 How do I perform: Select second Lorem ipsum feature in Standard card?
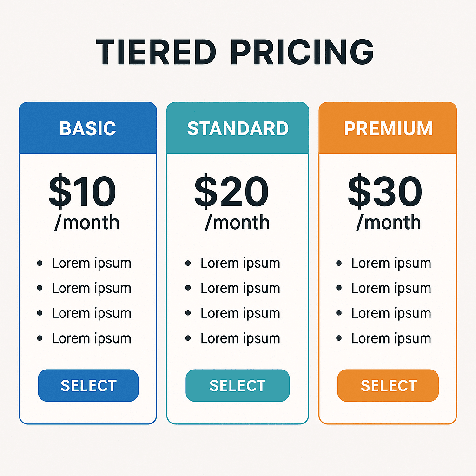(240, 288)
